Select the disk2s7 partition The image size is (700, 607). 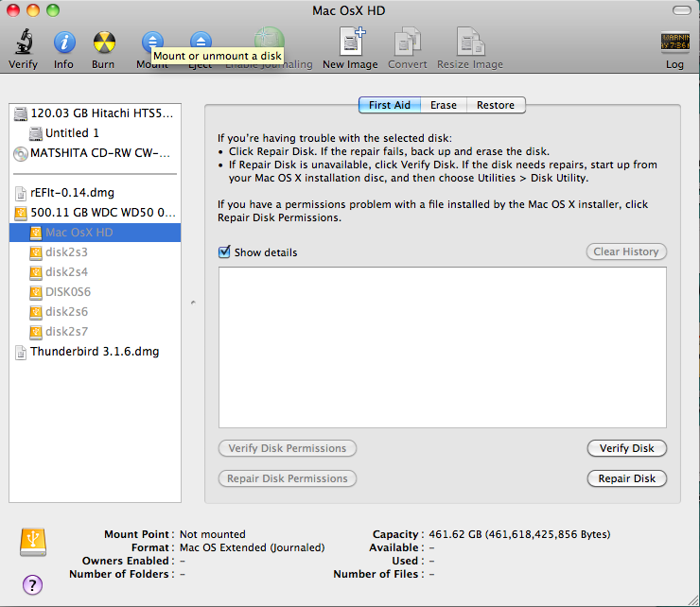96,332
